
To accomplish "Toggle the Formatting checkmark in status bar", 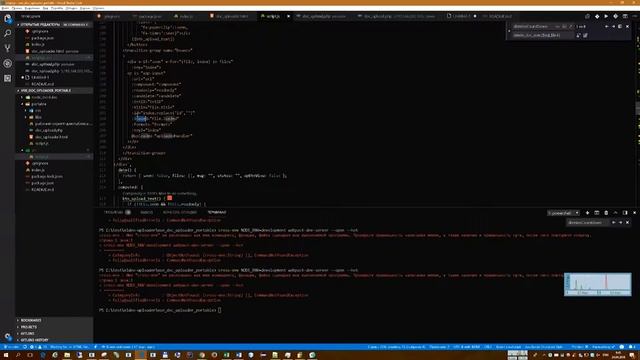I will 603,347.
